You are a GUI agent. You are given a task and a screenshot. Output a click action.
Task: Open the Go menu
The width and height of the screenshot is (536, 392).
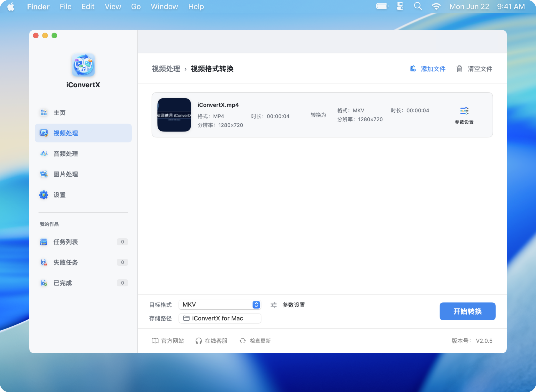pyautogui.click(x=136, y=6)
